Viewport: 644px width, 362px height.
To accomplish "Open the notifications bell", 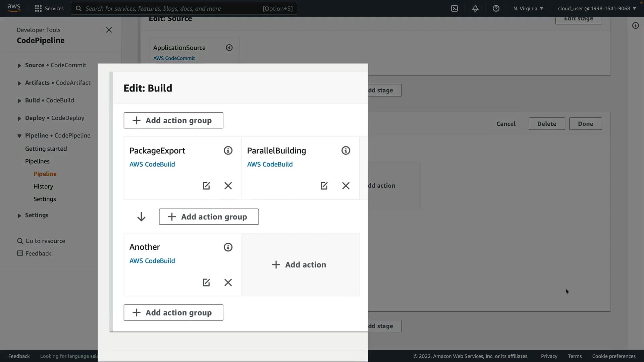I will click(475, 8).
